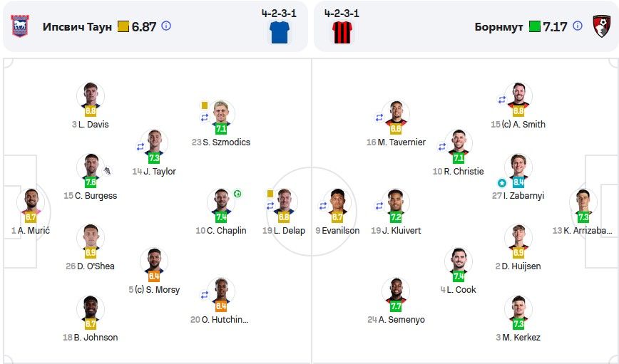This screenshot has width=619, height=364.
Task: Click substitution arrows icon beside J. Taylor
Action: pyautogui.click(x=140, y=147)
